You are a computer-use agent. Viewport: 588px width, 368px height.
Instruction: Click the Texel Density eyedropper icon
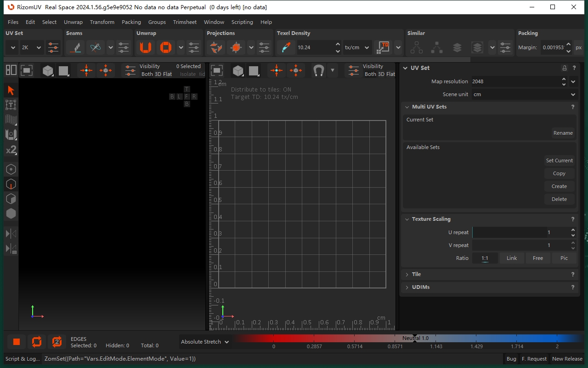click(286, 47)
